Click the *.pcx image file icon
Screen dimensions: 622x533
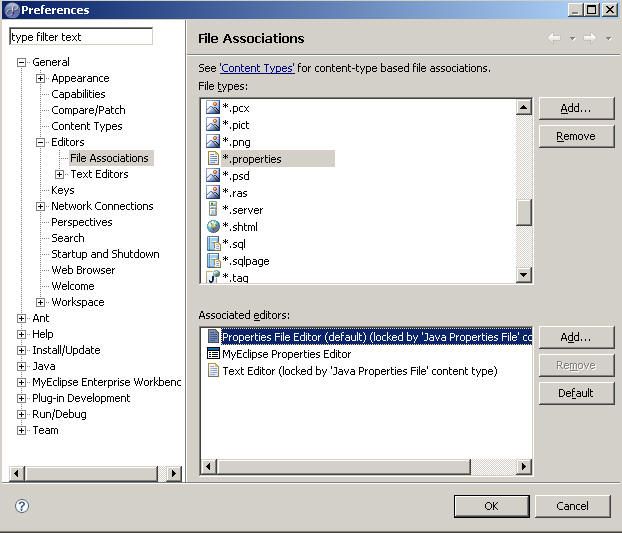coord(213,107)
